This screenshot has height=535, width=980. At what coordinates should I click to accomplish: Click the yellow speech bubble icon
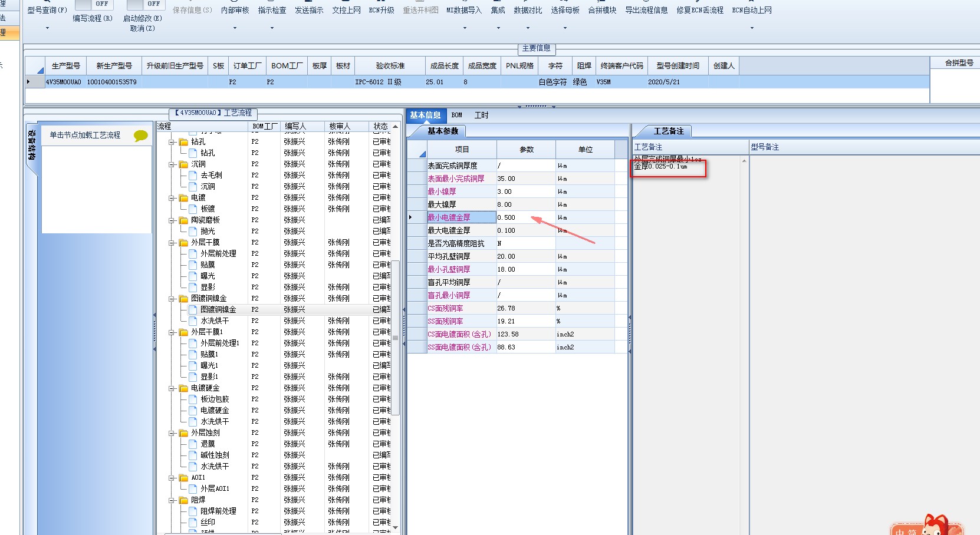click(x=141, y=136)
